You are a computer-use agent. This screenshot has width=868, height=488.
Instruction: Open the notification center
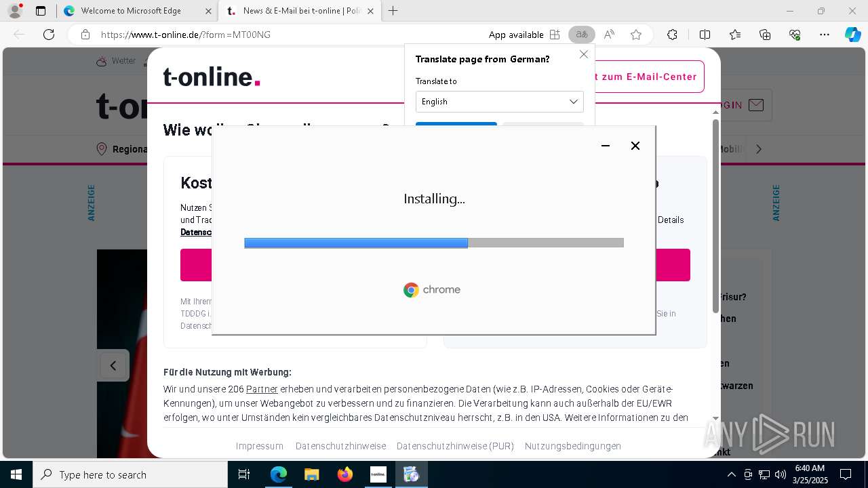[846, 474]
